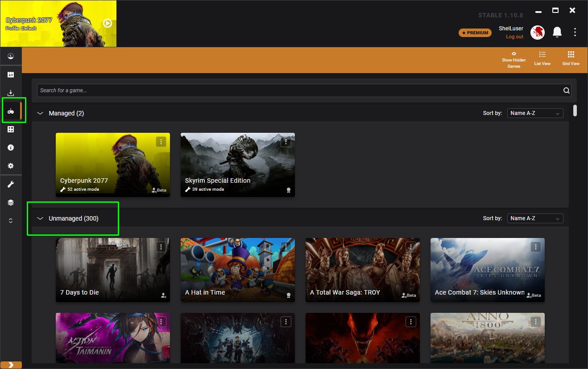Image resolution: width=588 pixels, height=369 pixels.
Task: Click the STABLE 1.10.8 version label
Action: point(501,15)
